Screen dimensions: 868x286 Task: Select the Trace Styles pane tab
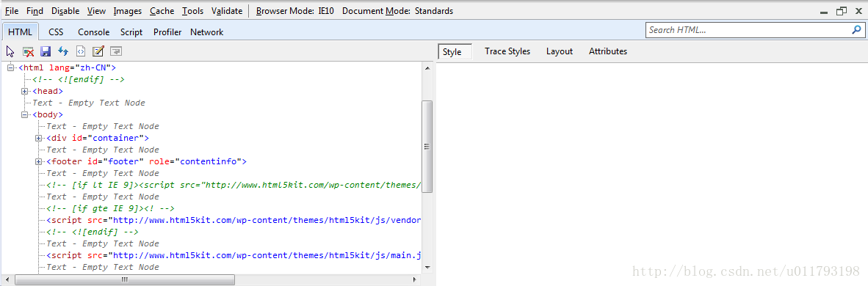(x=507, y=51)
